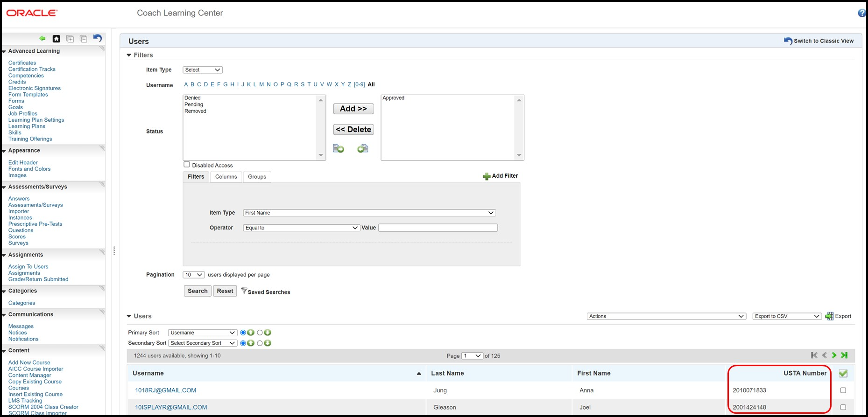Check the box for user Anna Jung

tap(843, 390)
